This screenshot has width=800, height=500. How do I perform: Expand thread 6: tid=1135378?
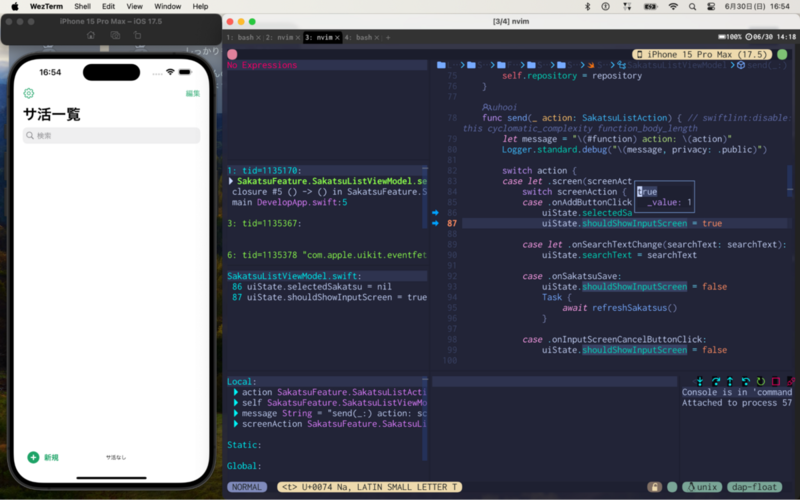(327, 255)
